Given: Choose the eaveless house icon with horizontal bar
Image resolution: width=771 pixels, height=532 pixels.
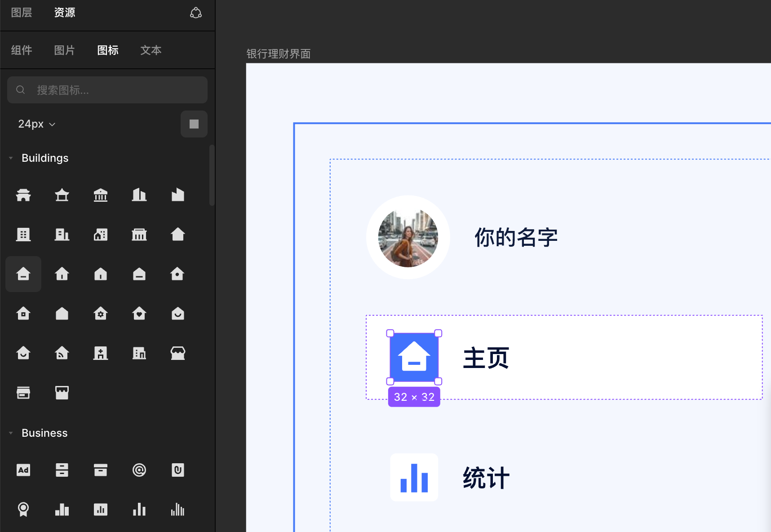Looking at the screenshot, I should (139, 274).
